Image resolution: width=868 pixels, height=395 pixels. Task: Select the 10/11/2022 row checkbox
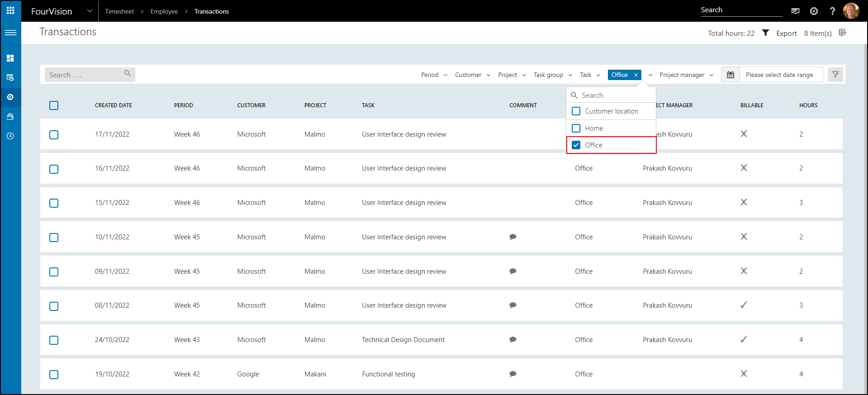(x=54, y=238)
